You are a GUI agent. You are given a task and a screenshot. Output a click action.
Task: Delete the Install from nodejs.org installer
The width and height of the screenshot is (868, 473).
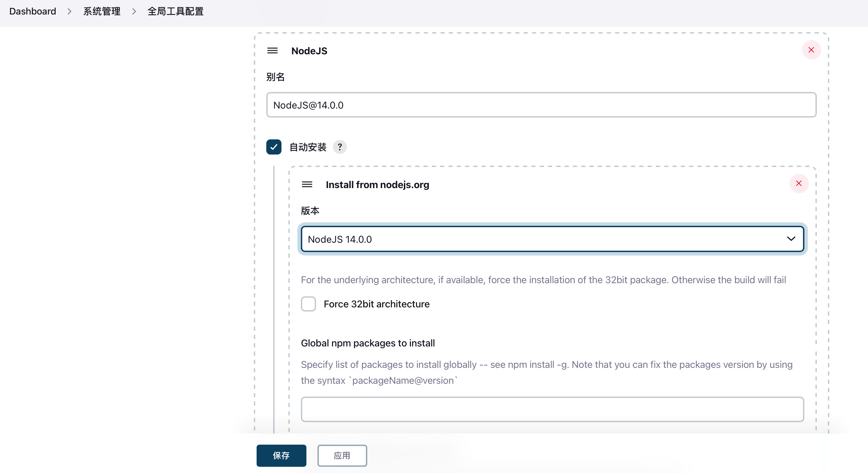(799, 184)
